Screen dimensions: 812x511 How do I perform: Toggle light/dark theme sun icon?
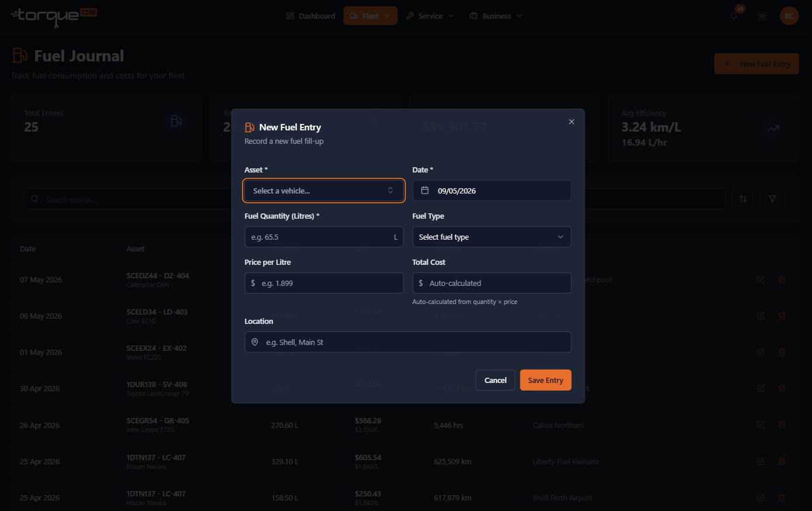coord(762,16)
